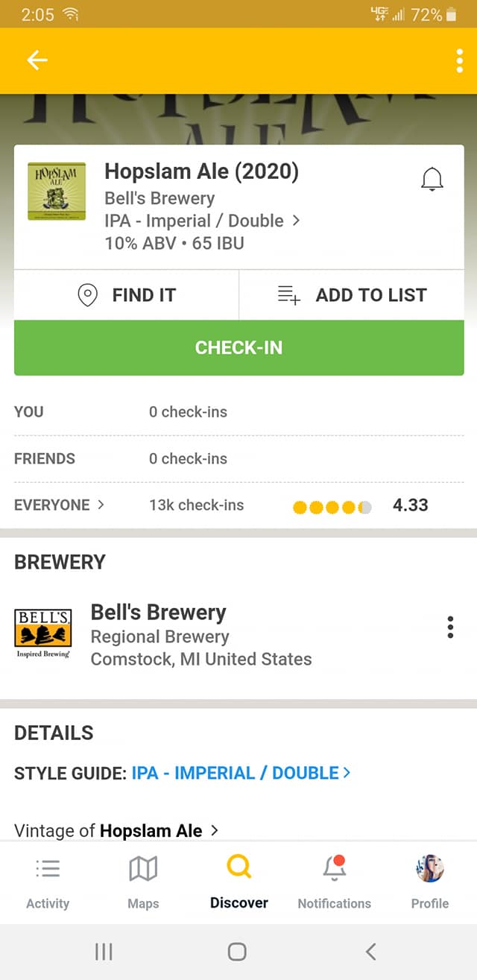The width and height of the screenshot is (477, 980).
Task: Expand EVERYONE check-ins list
Action: pos(59,505)
